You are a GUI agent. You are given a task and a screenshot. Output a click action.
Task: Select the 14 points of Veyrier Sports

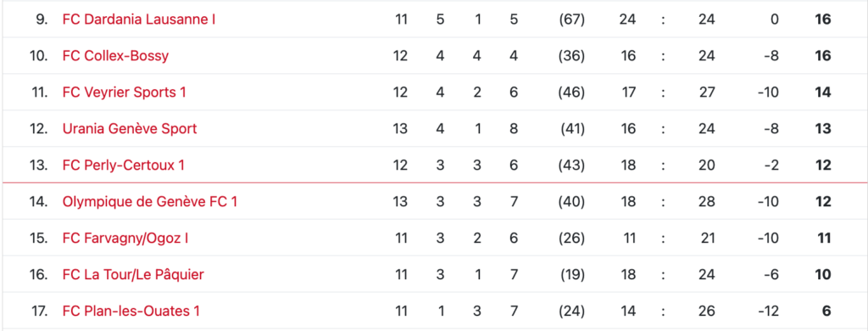pyautogui.click(x=823, y=93)
